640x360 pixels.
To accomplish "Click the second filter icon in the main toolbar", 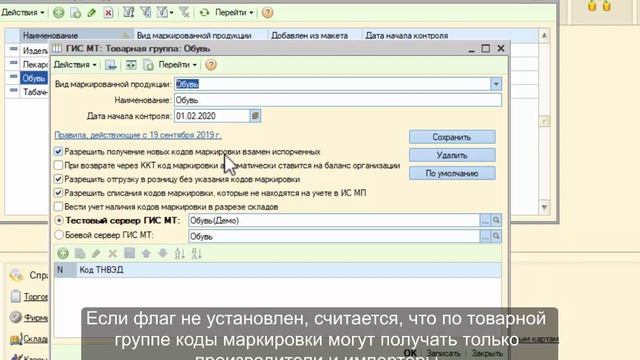I will [146, 13].
